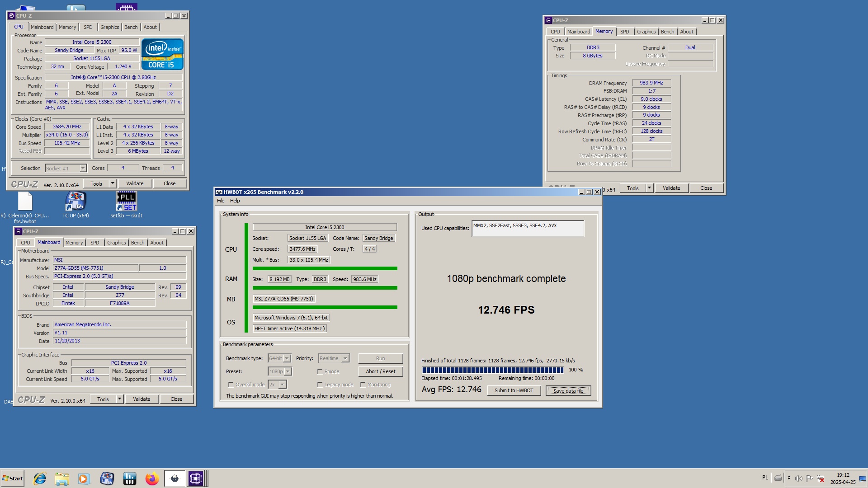868x488 pixels.
Task: Select the TC UP (x64) desktop icon
Action: pyautogui.click(x=75, y=205)
